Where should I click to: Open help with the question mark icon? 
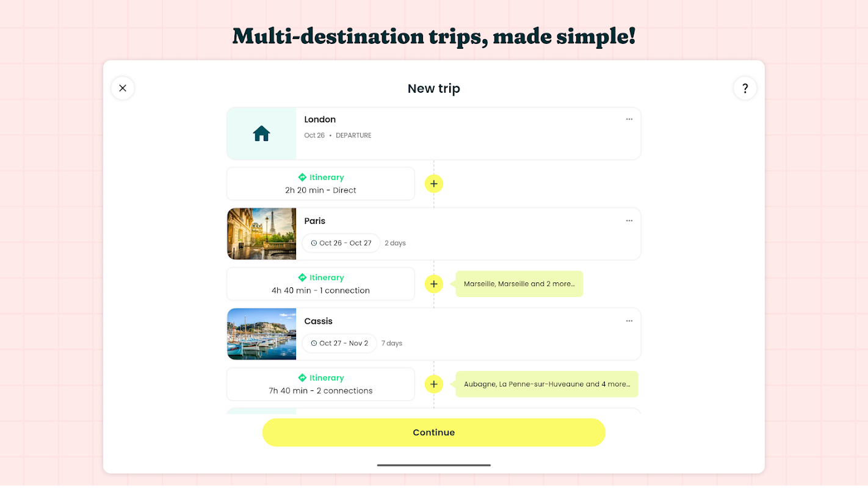[745, 88]
